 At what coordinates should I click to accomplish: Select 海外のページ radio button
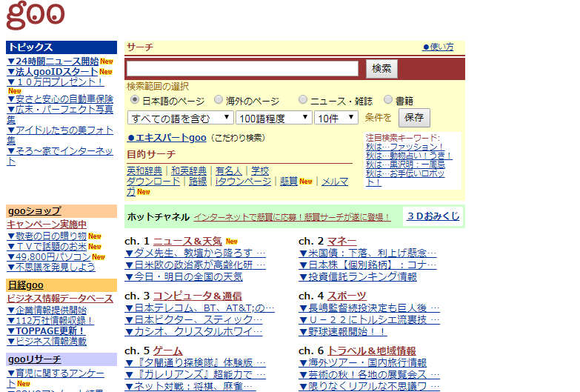[219, 99]
